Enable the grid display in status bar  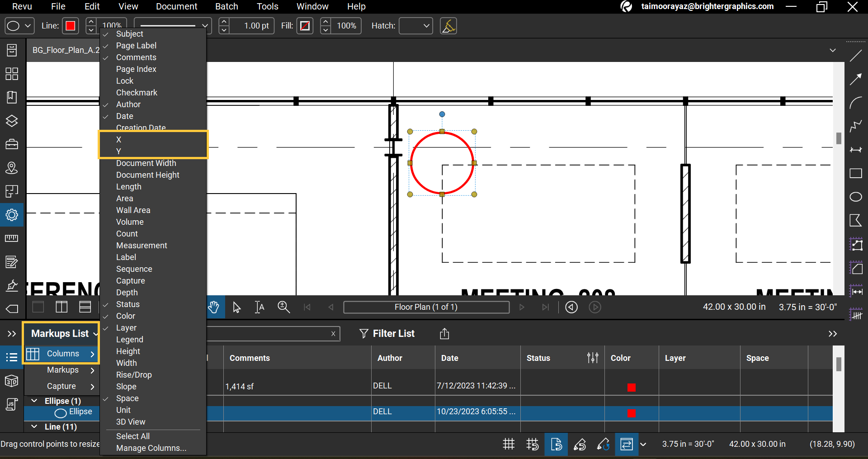(x=508, y=444)
